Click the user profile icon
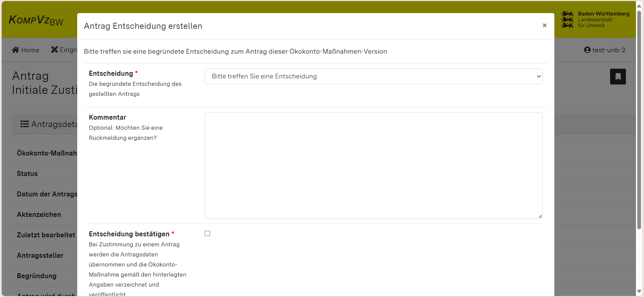The height and width of the screenshot is (297, 644). [x=587, y=50]
